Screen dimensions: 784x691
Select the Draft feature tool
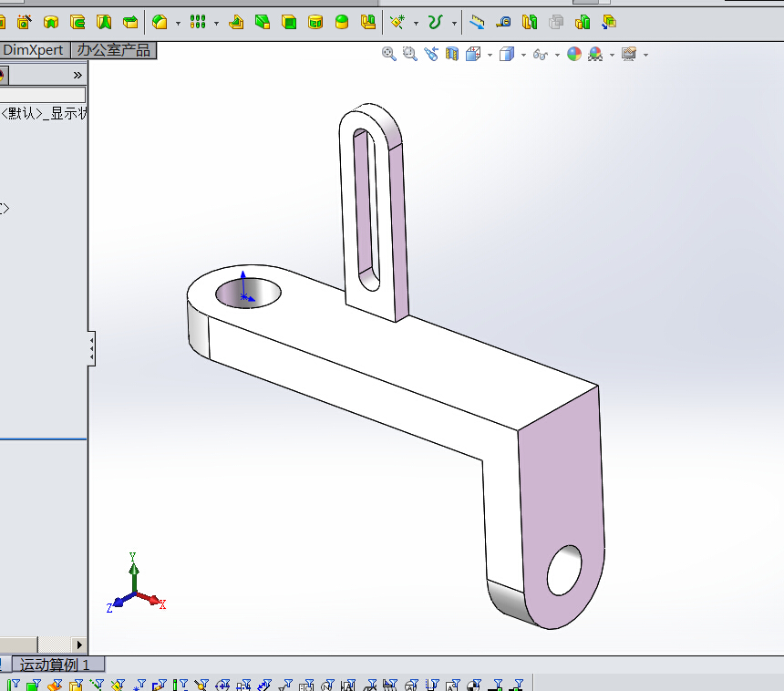point(263,22)
